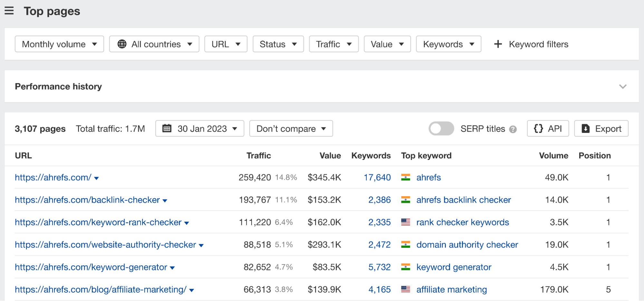
Task: Click the Traffic column header
Action: click(259, 156)
